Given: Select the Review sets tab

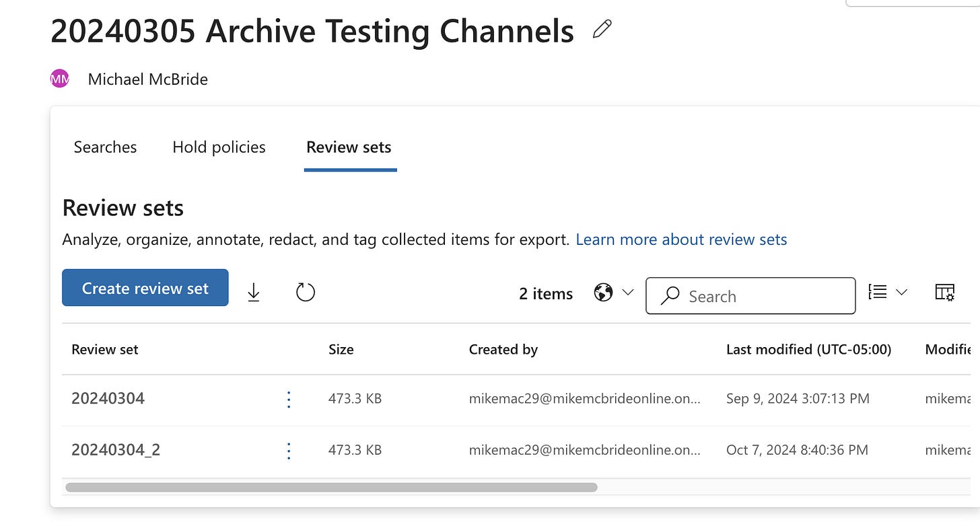Looking at the screenshot, I should tap(349, 147).
